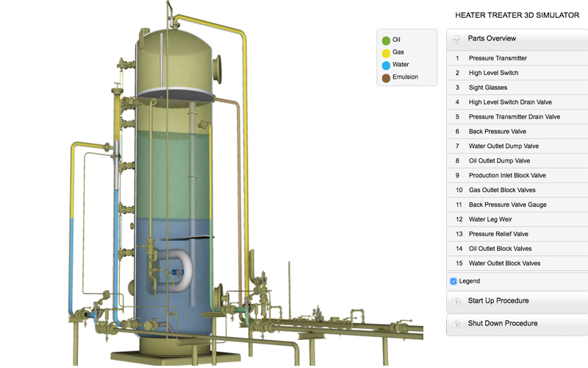Image resolution: width=588 pixels, height=368 pixels.
Task: Click the blue Water legend circle
Action: click(x=386, y=65)
